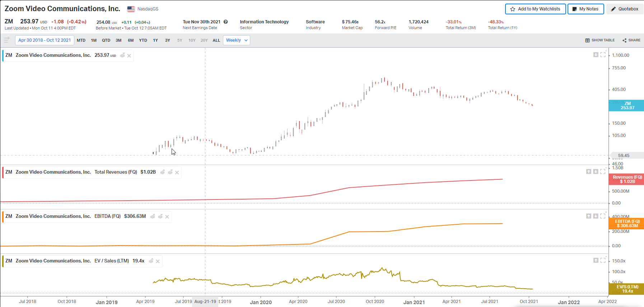Click the -33.01% Total Return (3M) value
Viewport: 644px width, 307px height.
(x=454, y=22)
